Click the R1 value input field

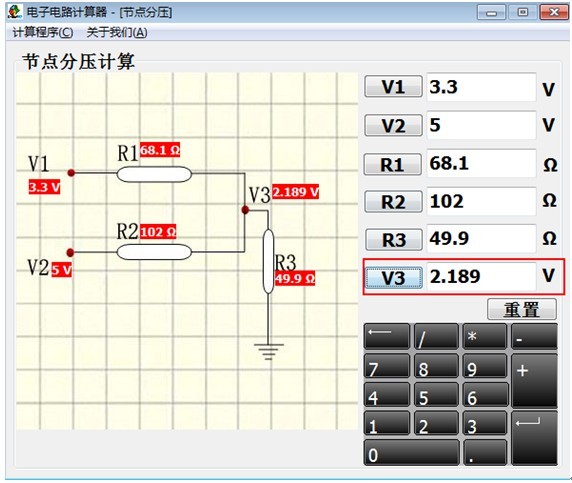pos(481,163)
